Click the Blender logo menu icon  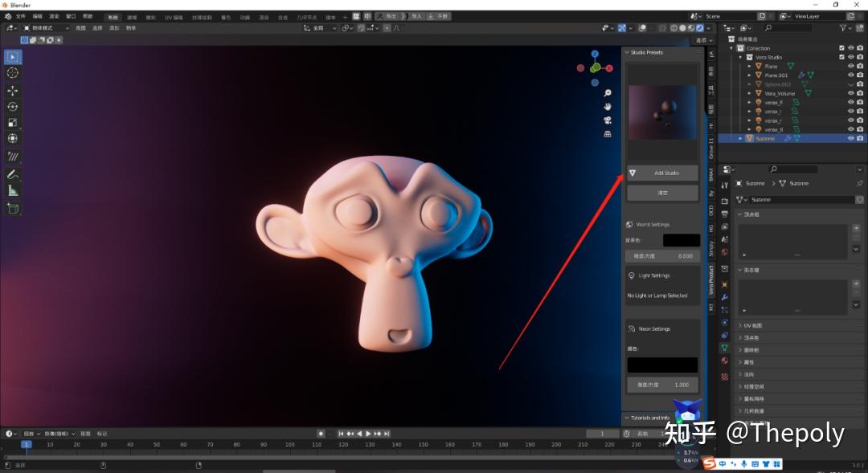coord(8,16)
